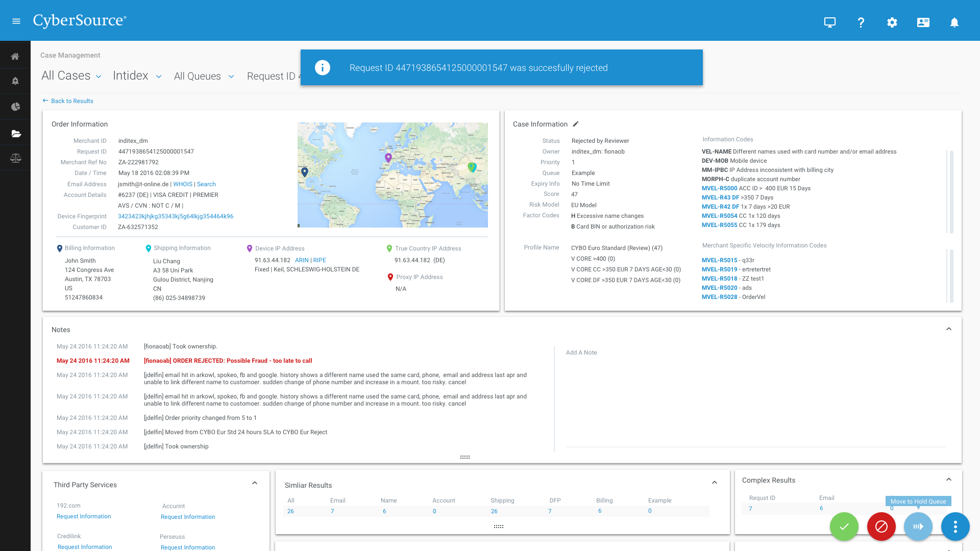Open the 7 count under Requst ID column
Screen dimensions: 980x551
[x=750, y=509]
